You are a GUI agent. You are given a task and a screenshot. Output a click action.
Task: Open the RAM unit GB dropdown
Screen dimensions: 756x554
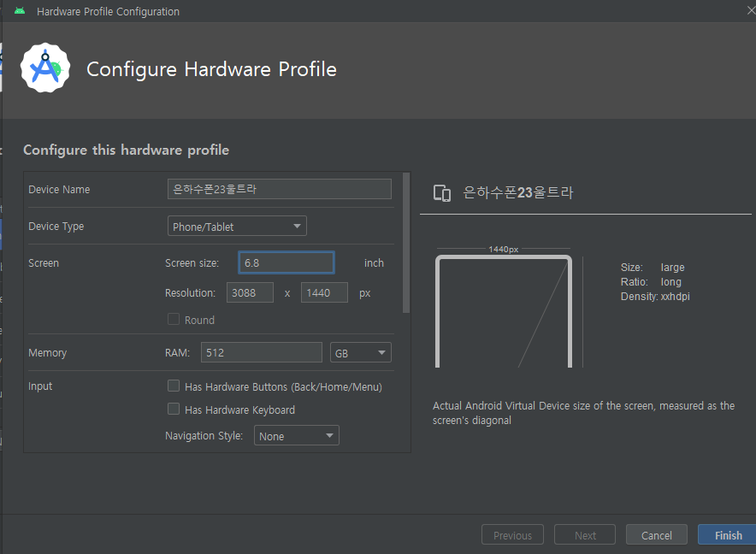pos(360,352)
